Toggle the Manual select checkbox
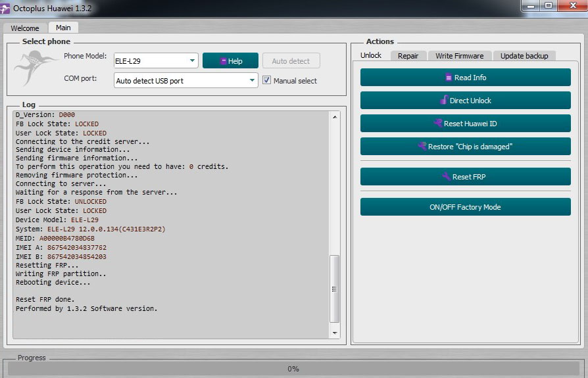 pos(266,80)
